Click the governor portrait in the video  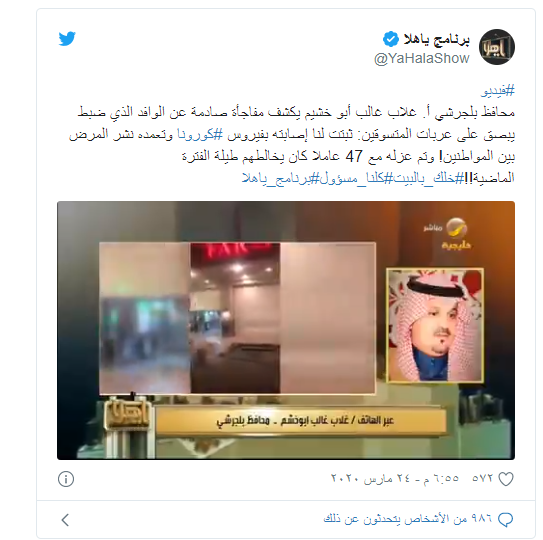click(435, 325)
